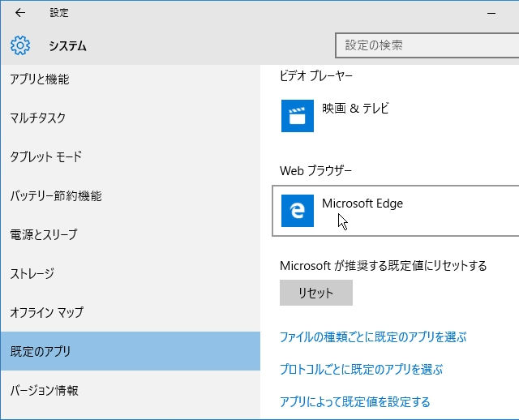This screenshot has width=519, height=420.
Task: Click the システム title text
Action: tap(68, 45)
